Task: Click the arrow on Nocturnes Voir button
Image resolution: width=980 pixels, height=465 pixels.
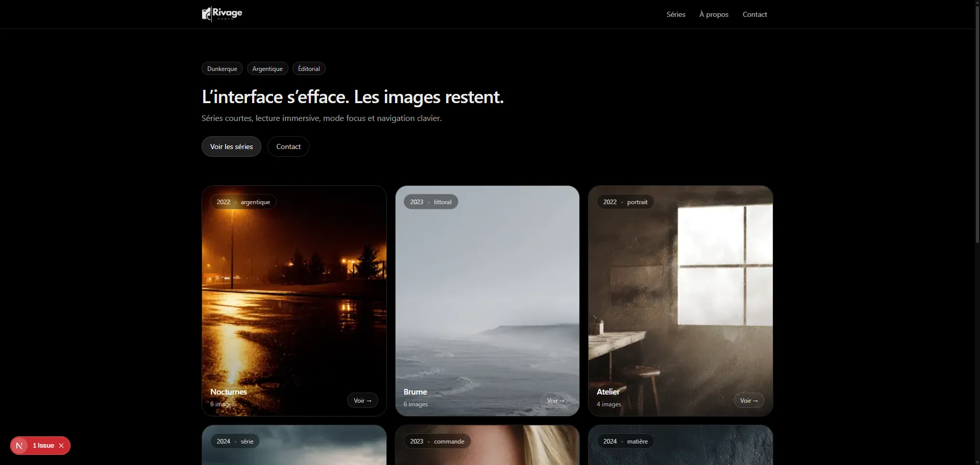Action: tap(370, 400)
